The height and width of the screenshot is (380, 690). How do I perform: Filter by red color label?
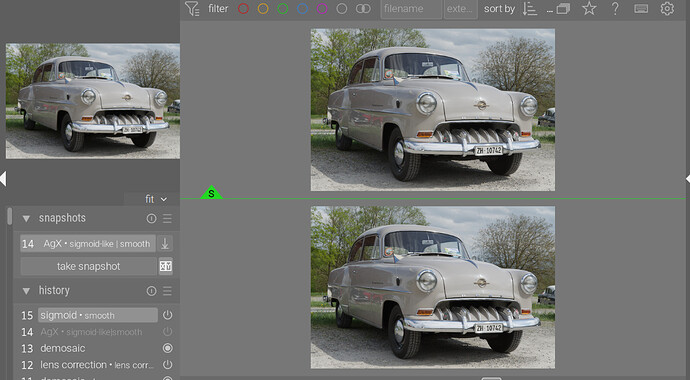[x=243, y=8]
